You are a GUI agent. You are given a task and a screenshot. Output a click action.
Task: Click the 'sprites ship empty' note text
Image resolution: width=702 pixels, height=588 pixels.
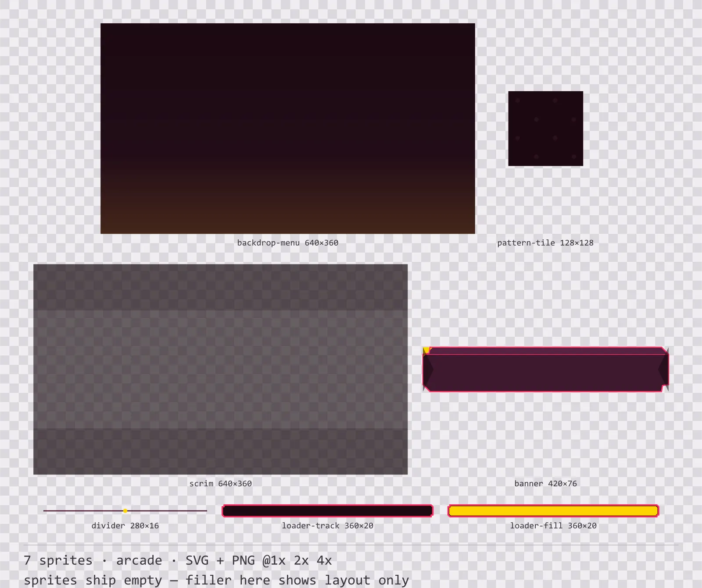point(216,580)
